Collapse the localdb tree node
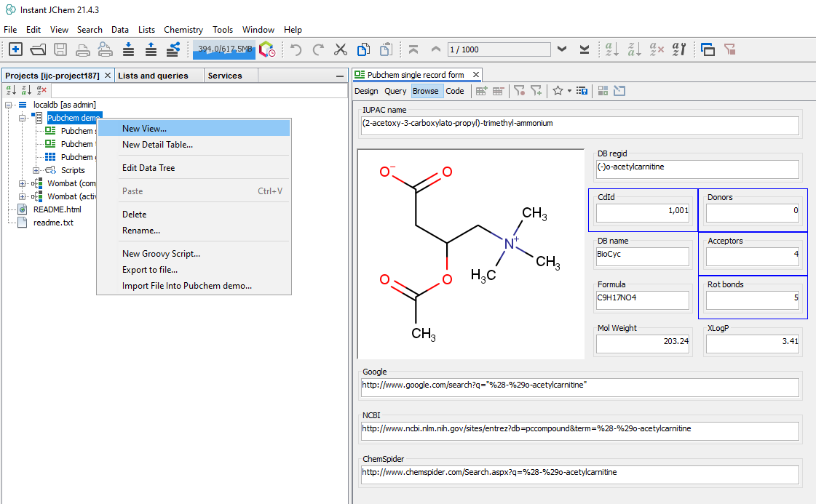The height and width of the screenshot is (504, 816). [9, 105]
